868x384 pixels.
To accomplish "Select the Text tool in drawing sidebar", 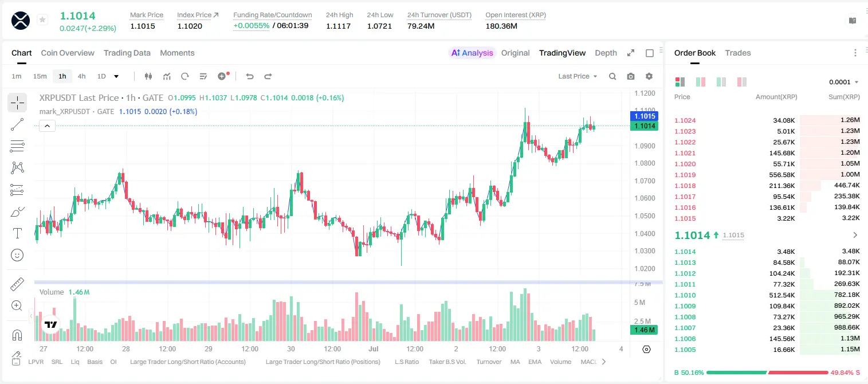I will [17, 233].
